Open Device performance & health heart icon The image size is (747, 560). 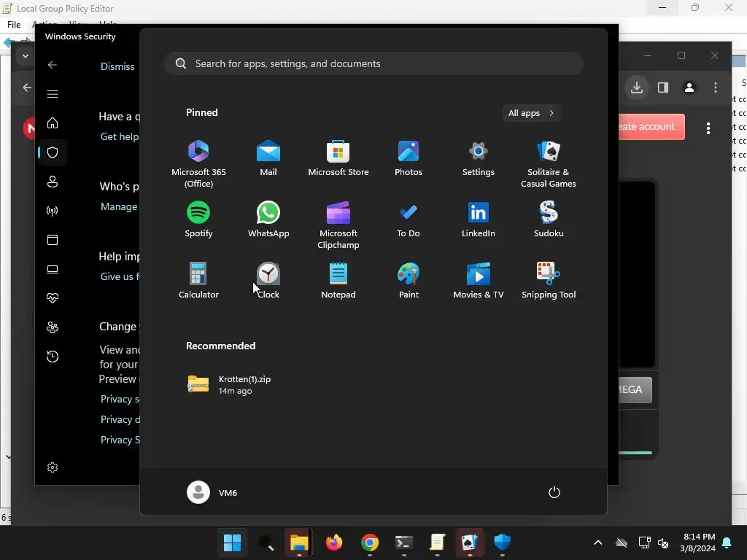coord(53,298)
